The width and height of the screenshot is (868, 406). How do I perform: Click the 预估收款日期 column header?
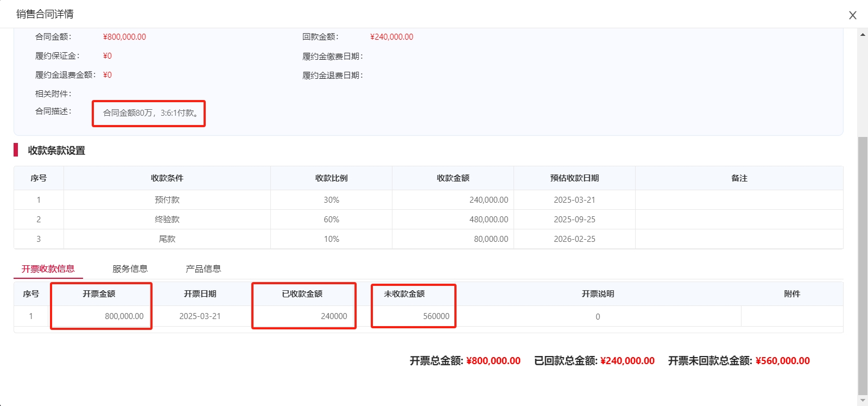574,178
